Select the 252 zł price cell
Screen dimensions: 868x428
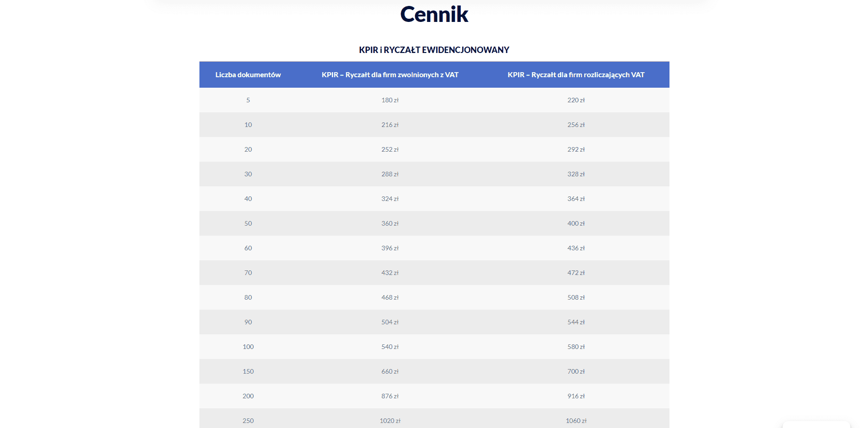tap(390, 149)
